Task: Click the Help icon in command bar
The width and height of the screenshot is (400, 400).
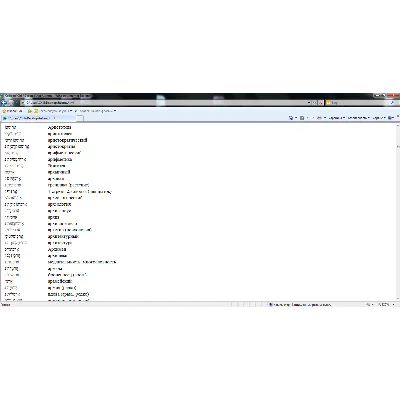Action: click(x=391, y=118)
